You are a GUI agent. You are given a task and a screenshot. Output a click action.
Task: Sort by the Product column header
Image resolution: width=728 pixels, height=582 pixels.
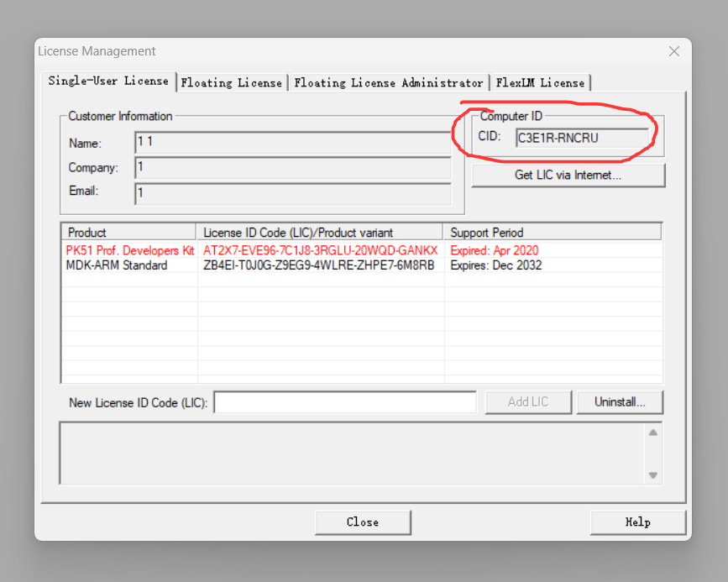(x=128, y=233)
